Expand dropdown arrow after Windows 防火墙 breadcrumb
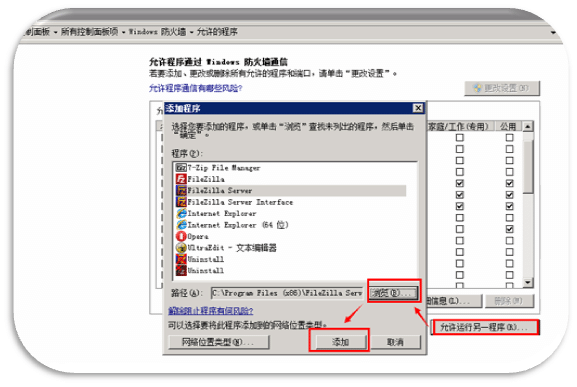 (191, 32)
